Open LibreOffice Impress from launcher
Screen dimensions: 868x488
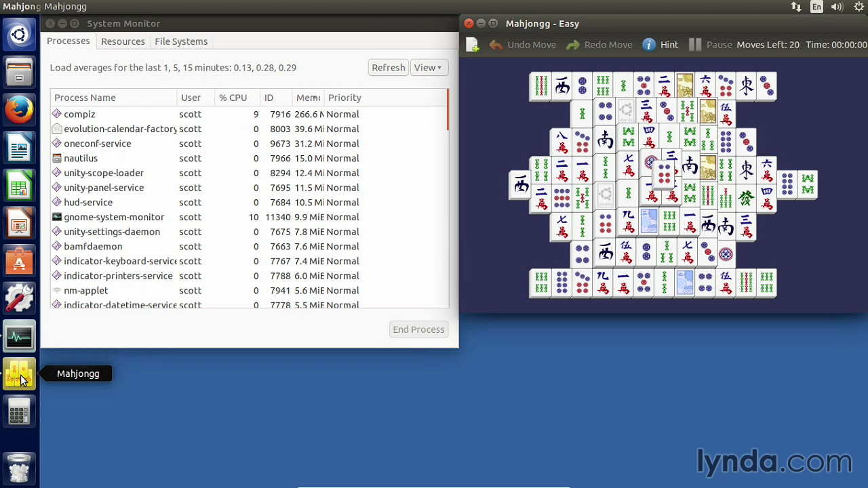tap(19, 222)
